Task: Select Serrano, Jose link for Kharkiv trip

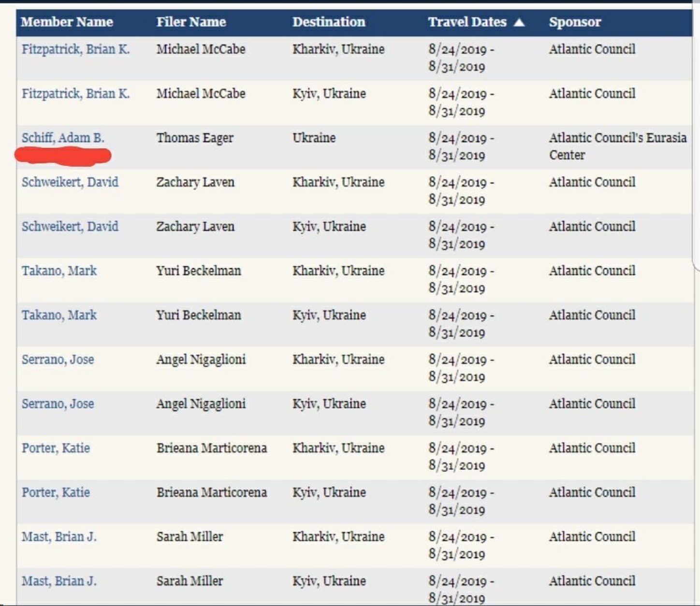Action: pos(58,360)
